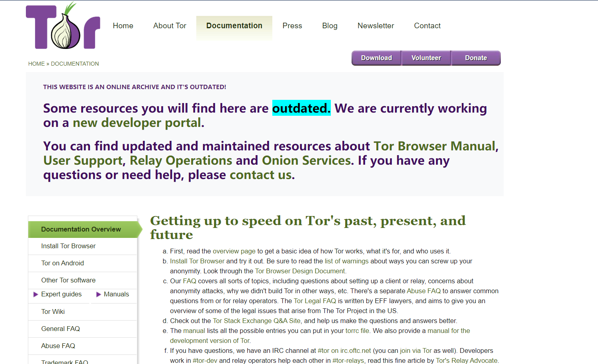The height and width of the screenshot is (364, 598).
Task: Open the Tor Legal FAQ link
Action: 315,301
